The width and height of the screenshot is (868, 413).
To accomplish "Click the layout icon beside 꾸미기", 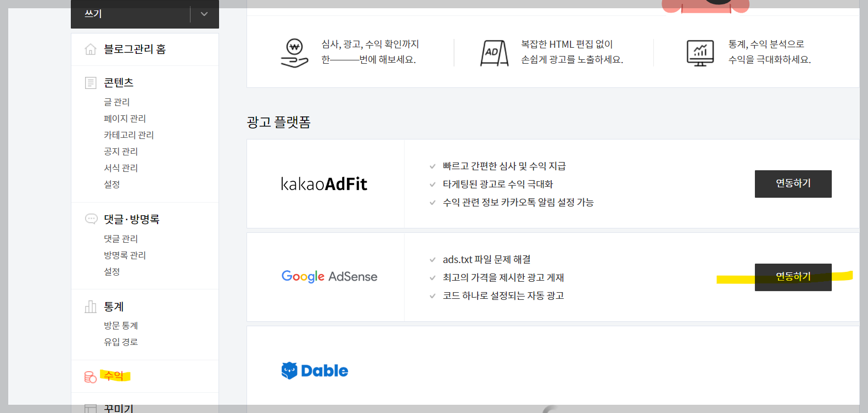I will coord(91,409).
